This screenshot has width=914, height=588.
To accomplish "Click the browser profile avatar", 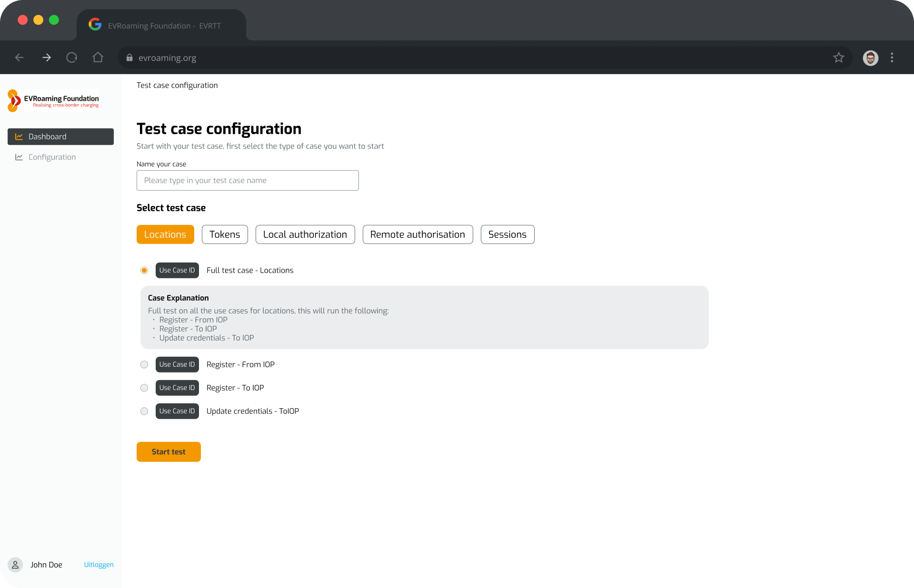I will point(870,58).
